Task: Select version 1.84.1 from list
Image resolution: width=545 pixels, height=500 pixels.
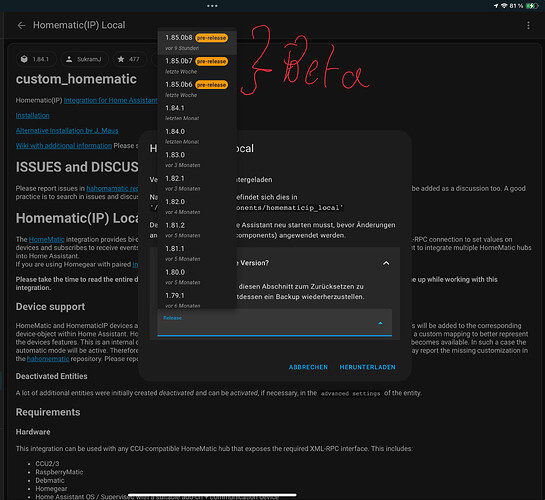Action: pos(197,113)
